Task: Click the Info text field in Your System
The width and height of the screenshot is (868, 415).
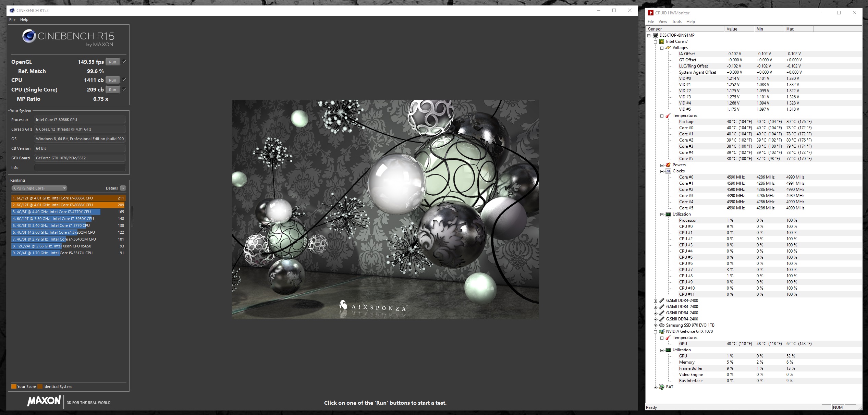Action: coord(80,168)
